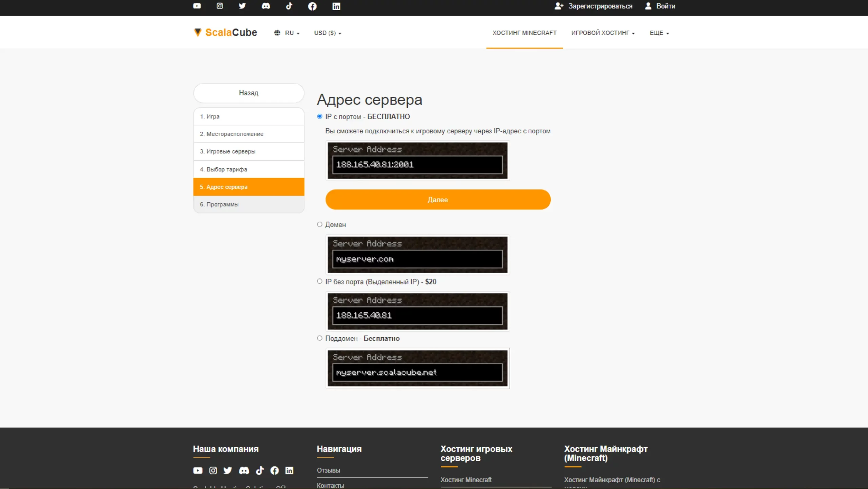Click the myserver.scalacube.net address field
The image size is (868, 489).
click(417, 372)
